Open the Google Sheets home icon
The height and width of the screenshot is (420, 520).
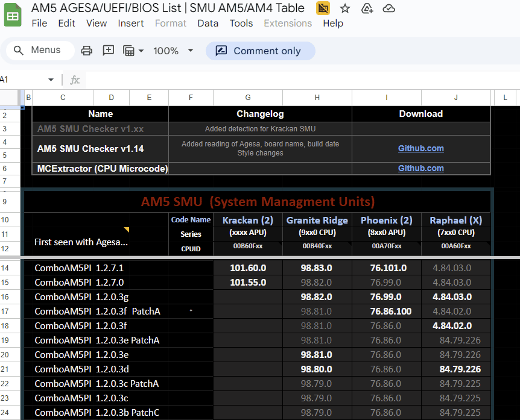[13, 15]
